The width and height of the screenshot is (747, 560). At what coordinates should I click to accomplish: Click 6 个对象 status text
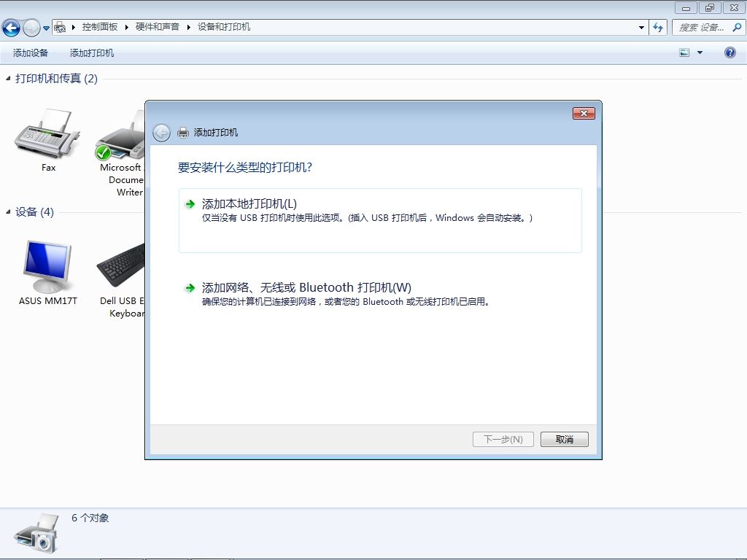pyautogui.click(x=90, y=518)
